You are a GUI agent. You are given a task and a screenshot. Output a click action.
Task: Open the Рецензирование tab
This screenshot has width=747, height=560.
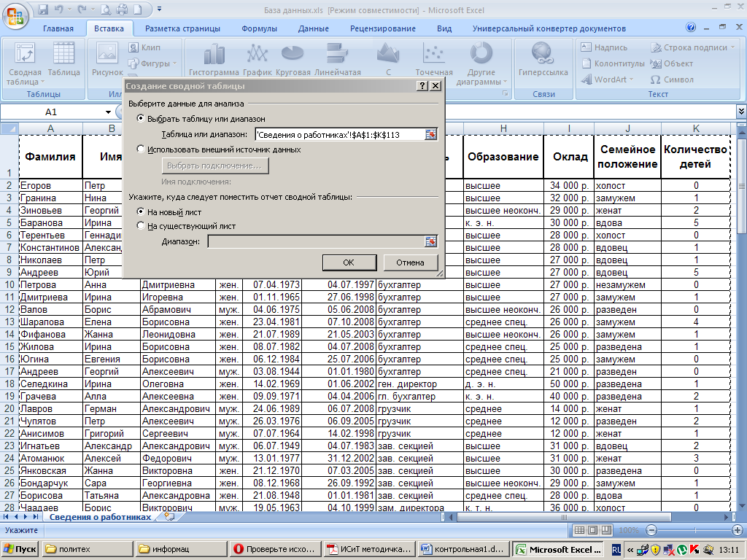coord(382,28)
